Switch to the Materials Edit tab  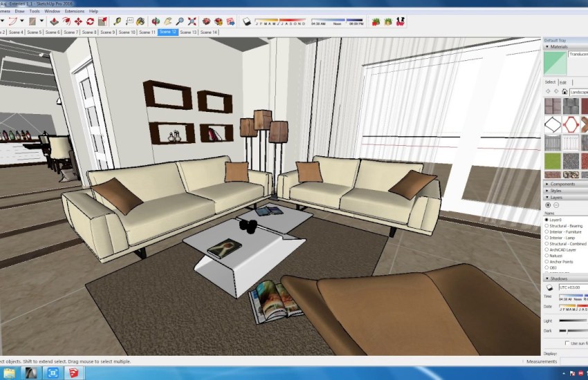[x=563, y=82]
